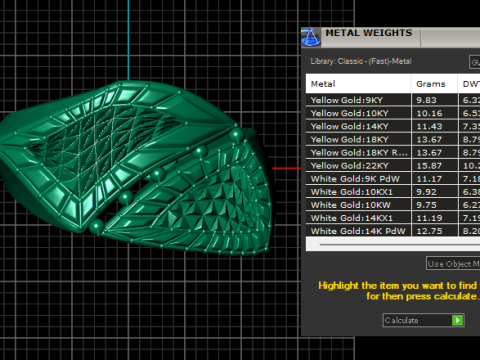Click the Calculate button
This screenshot has width=480, height=360.
click(x=423, y=320)
